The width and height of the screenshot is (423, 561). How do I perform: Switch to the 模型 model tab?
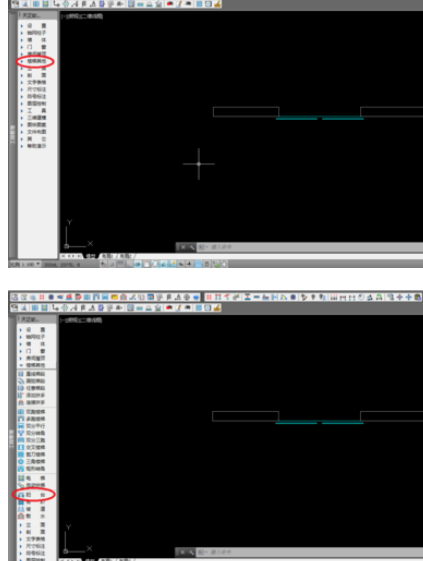click(x=91, y=256)
